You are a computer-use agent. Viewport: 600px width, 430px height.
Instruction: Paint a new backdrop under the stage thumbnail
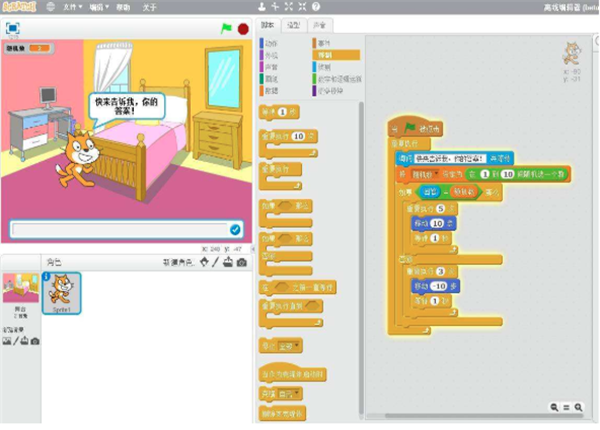tap(16, 341)
